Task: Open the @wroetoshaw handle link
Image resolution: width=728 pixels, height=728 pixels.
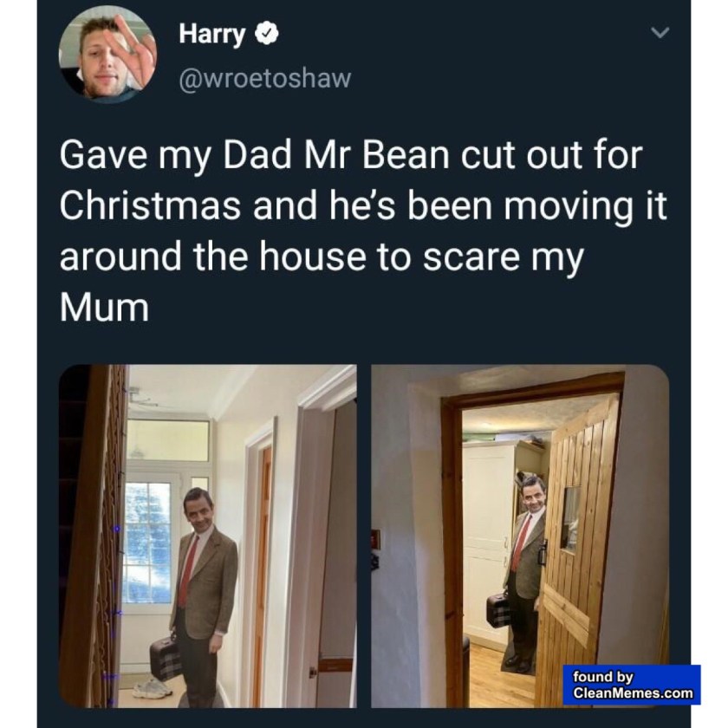Action: tap(265, 78)
